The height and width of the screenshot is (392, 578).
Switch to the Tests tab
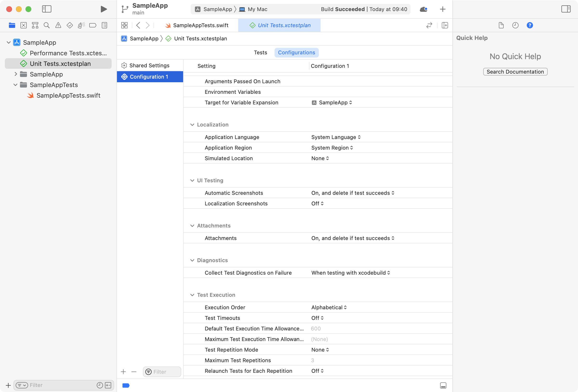click(x=260, y=52)
